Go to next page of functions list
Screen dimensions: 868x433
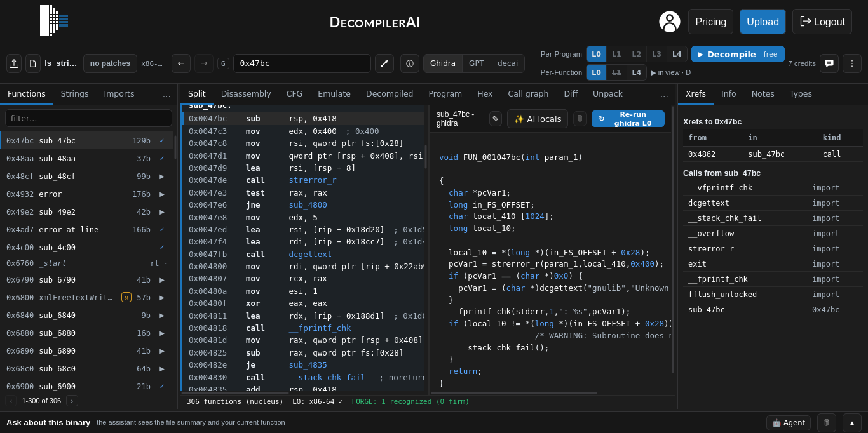pyautogui.click(x=72, y=401)
